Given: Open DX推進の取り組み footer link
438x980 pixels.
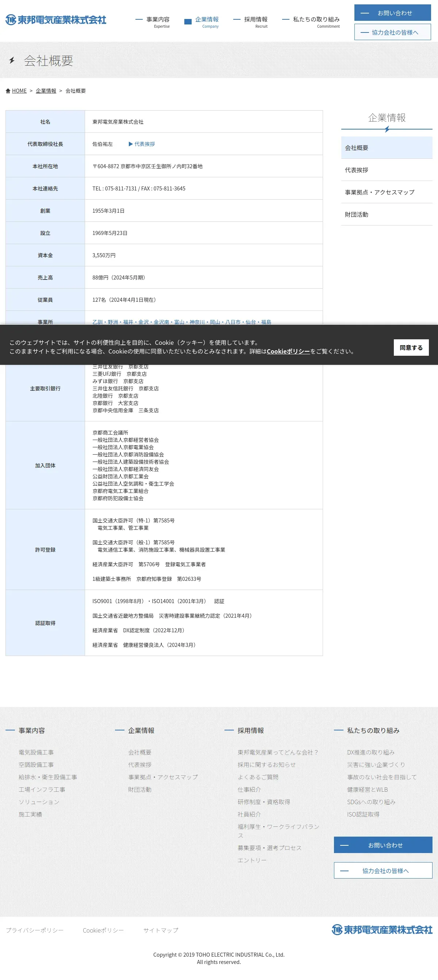Looking at the screenshot, I should [x=370, y=752].
